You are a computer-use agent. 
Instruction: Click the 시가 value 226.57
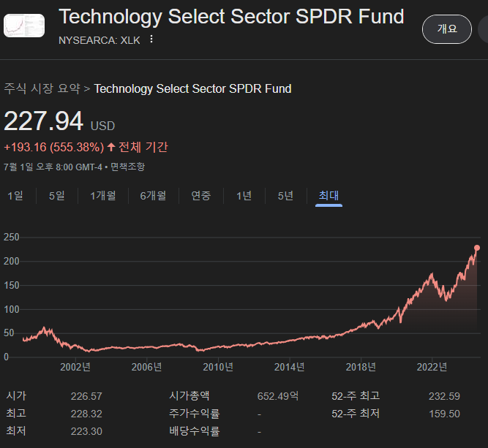[x=86, y=396]
